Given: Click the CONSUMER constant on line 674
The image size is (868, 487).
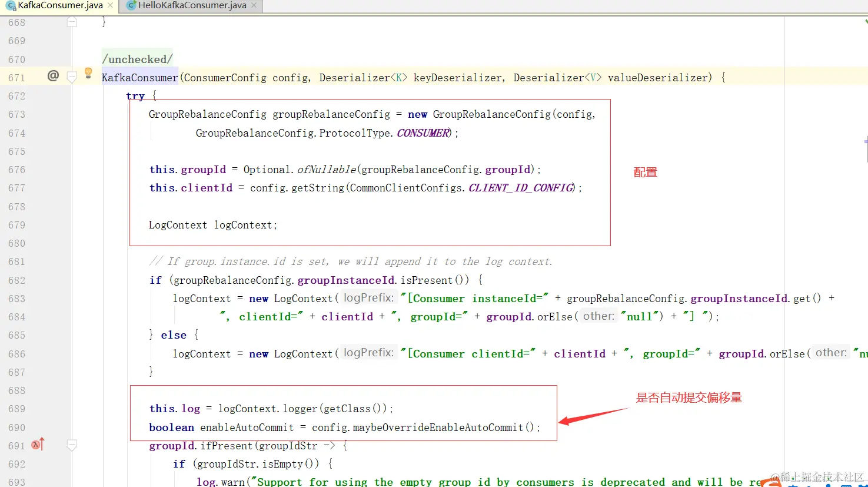Looking at the screenshot, I should point(423,133).
